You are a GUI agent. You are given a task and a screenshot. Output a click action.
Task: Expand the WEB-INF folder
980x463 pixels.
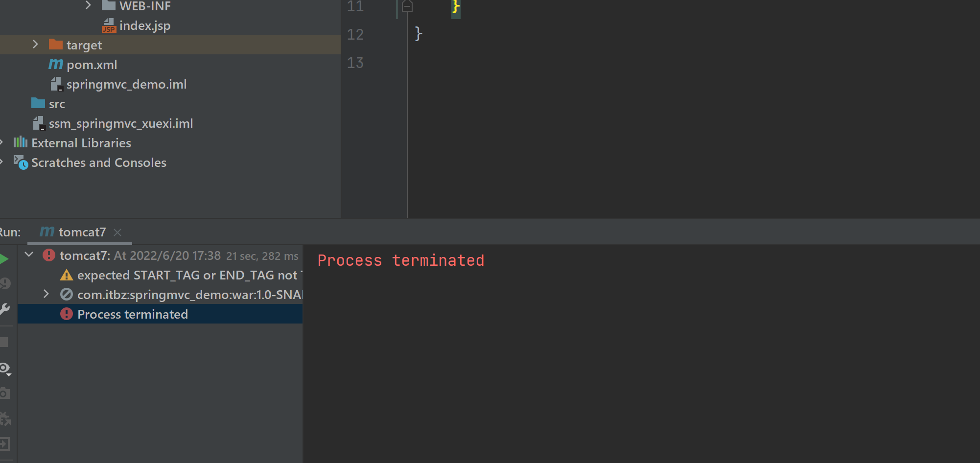[88, 5]
